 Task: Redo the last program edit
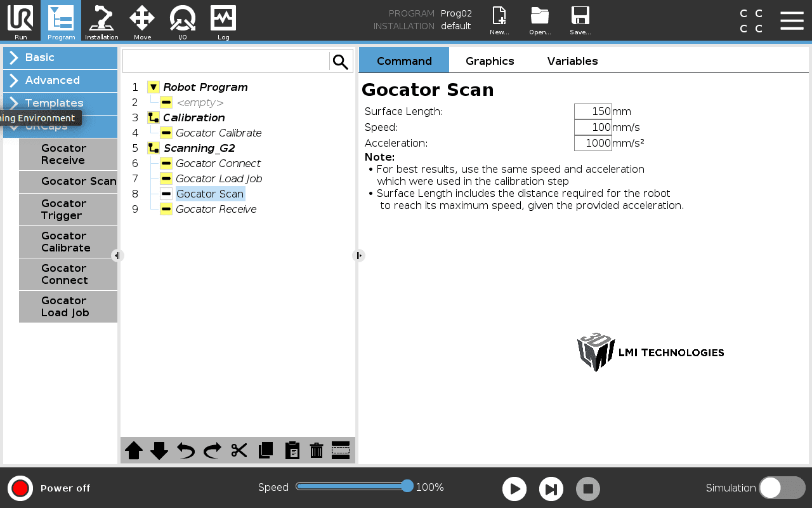point(213,450)
